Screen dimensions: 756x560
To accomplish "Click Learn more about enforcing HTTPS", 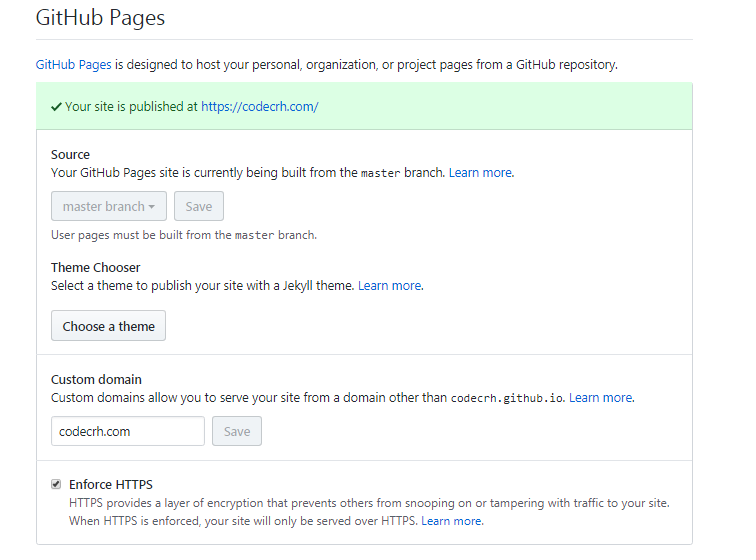I will click(x=451, y=521).
